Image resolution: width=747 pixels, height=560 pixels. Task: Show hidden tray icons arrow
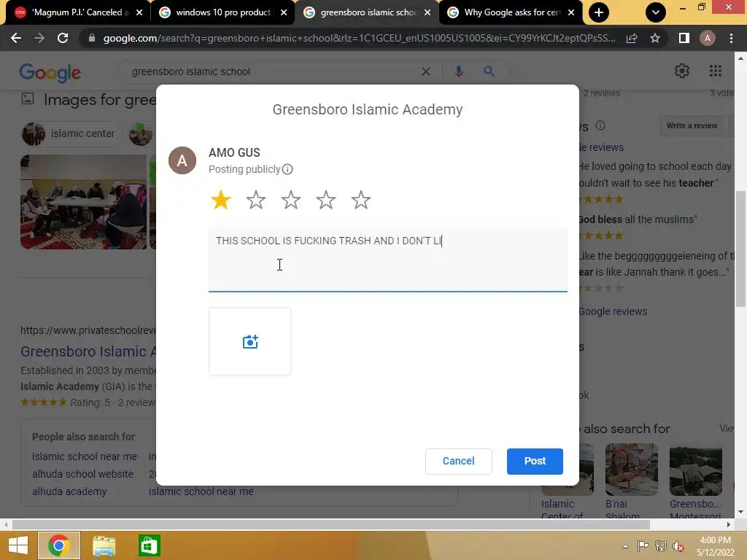tap(625, 546)
